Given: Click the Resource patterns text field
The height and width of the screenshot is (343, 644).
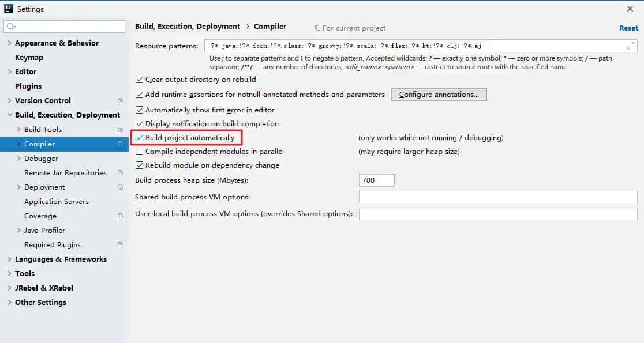Looking at the screenshot, I should tap(421, 46).
